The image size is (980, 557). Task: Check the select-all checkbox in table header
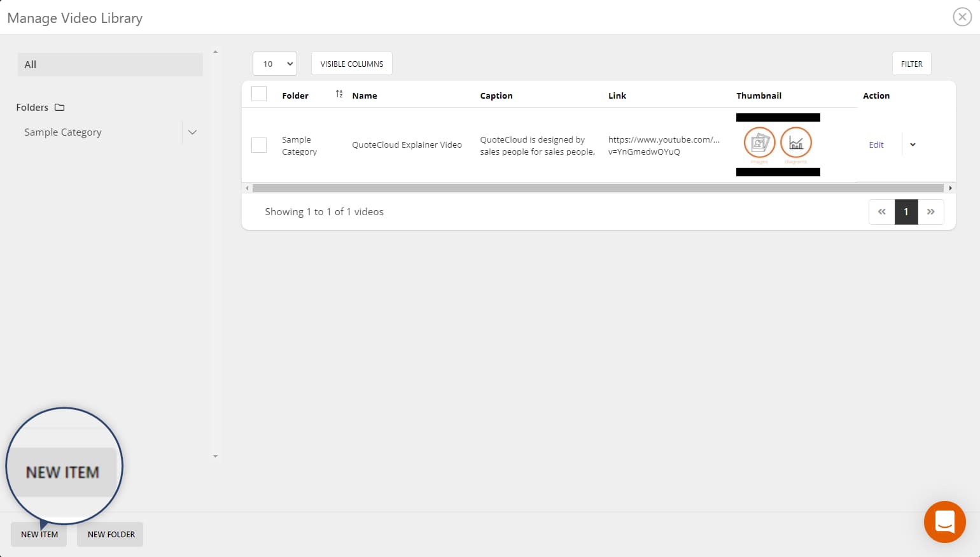259,93
